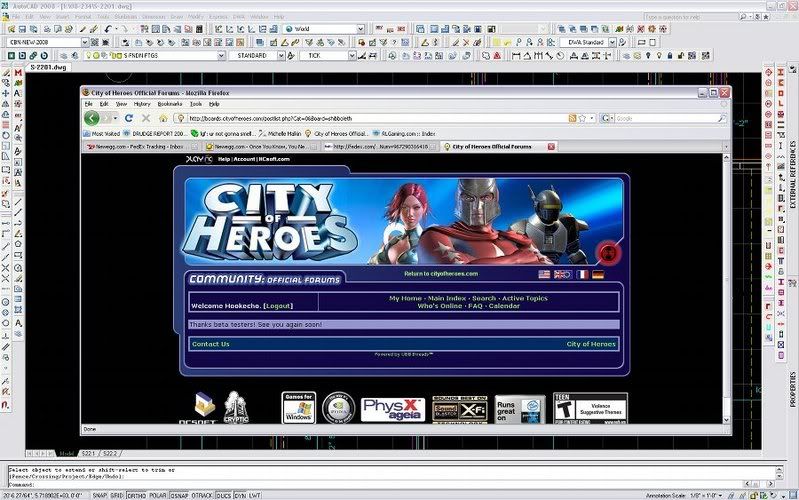Toggle ORTHO mode in status bar
799x500 pixels.
pyautogui.click(x=136, y=495)
